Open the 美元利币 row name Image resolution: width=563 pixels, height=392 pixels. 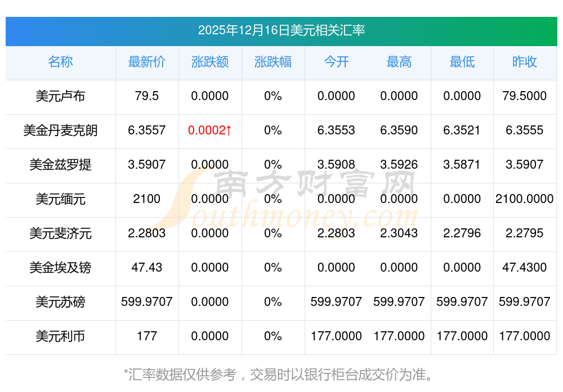(x=60, y=336)
